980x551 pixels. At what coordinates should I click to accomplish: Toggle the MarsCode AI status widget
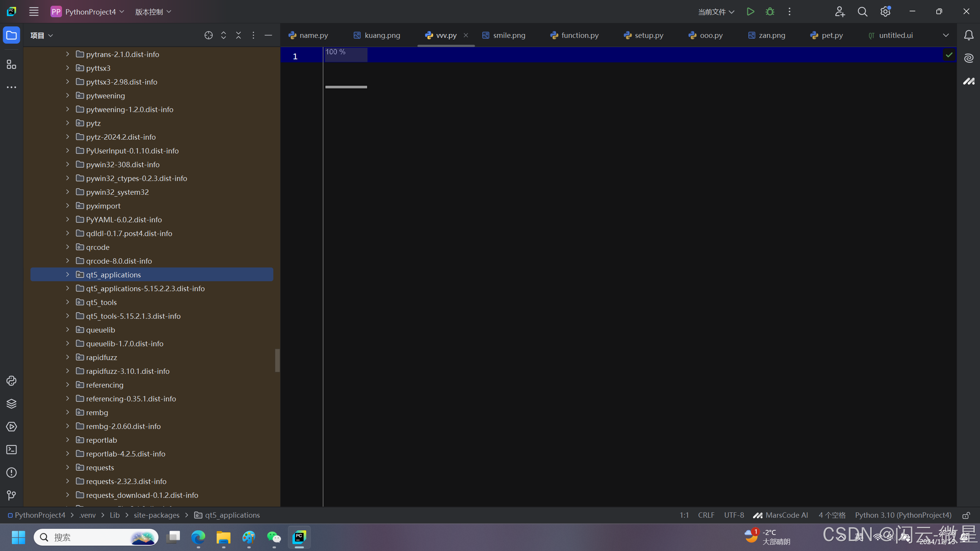click(x=780, y=515)
